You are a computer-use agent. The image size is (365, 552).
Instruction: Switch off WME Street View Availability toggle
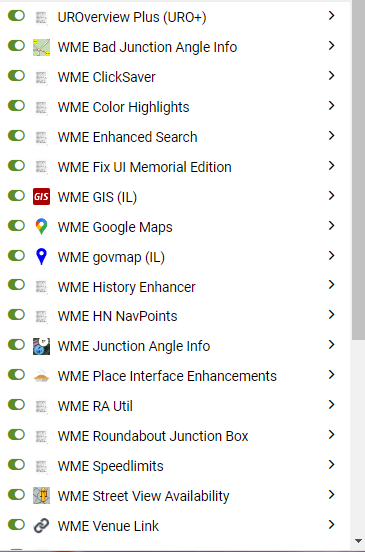pos(16,494)
